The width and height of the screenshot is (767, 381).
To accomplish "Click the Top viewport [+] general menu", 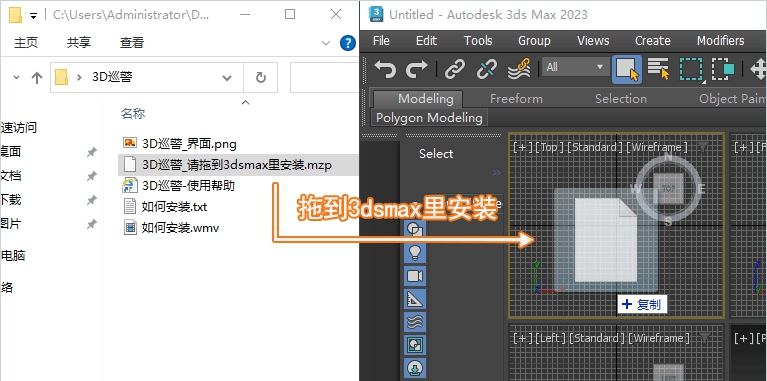I will (522, 147).
